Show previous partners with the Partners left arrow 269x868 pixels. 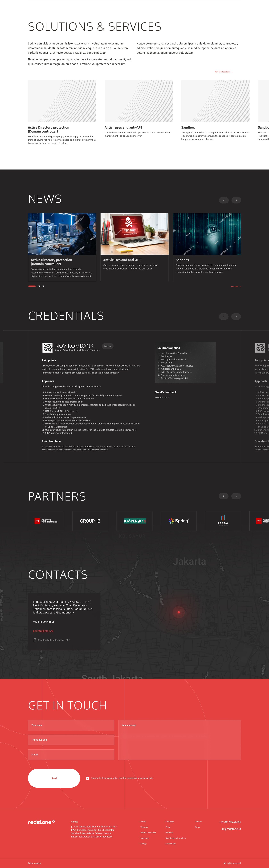(x=224, y=496)
